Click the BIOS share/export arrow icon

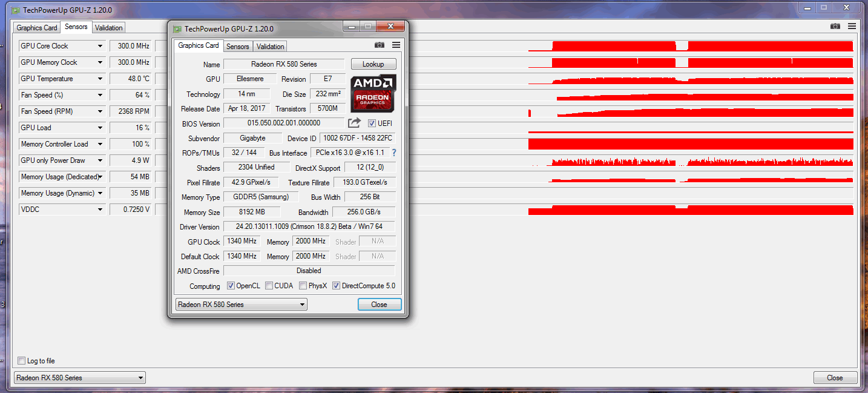click(354, 123)
